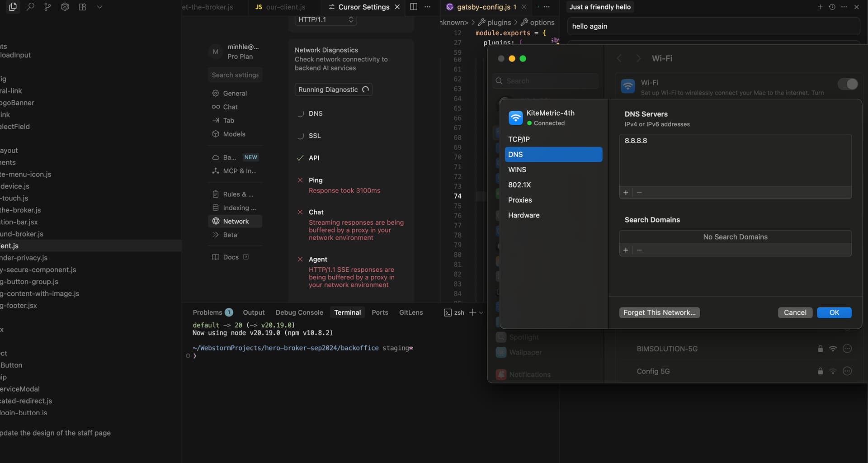Image resolution: width=868 pixels, height=463 pixels.
Task: Switch to the GitLens panel tab
Action: (411, 312)
